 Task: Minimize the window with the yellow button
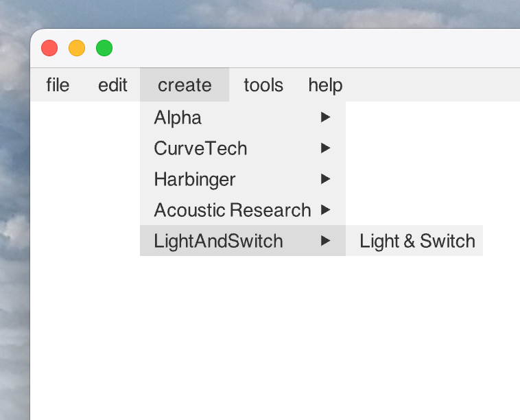(x=77, y=48)
